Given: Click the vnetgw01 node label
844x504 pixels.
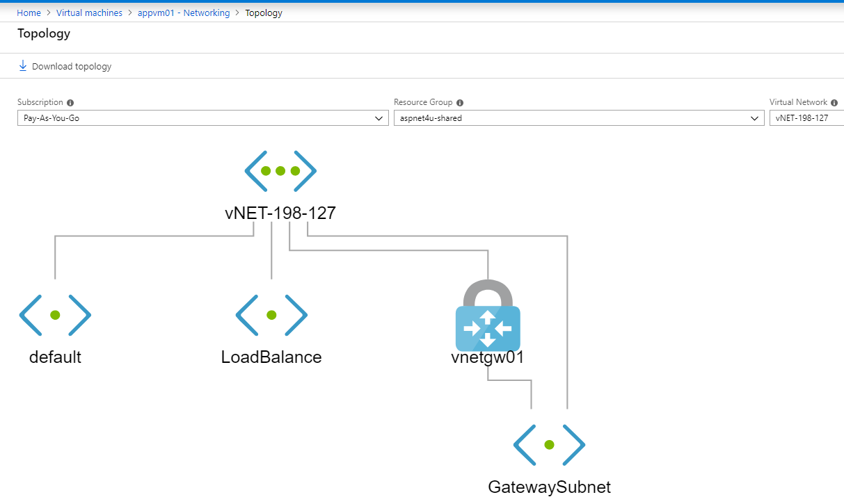Looking at the screenshot, I should click(x=487, y=357).
